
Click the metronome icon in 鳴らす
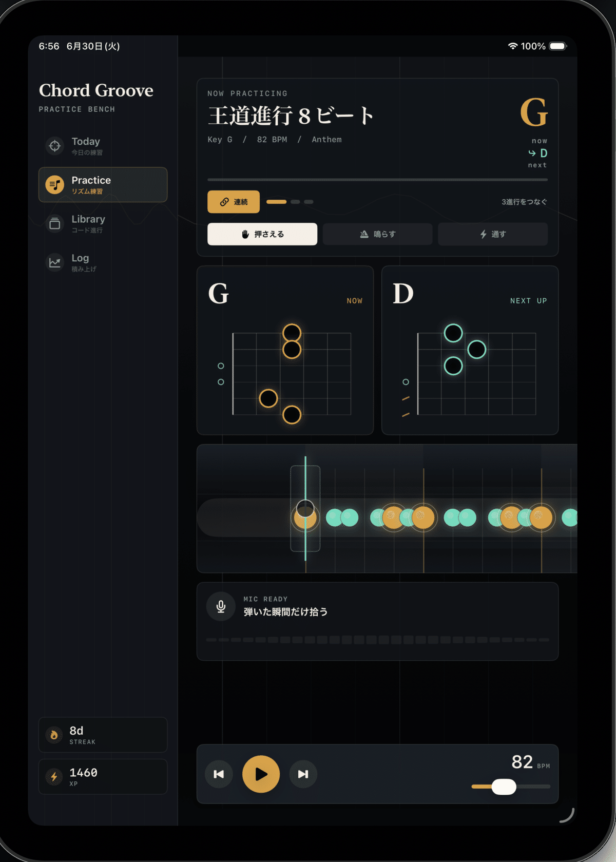[364, 234]
